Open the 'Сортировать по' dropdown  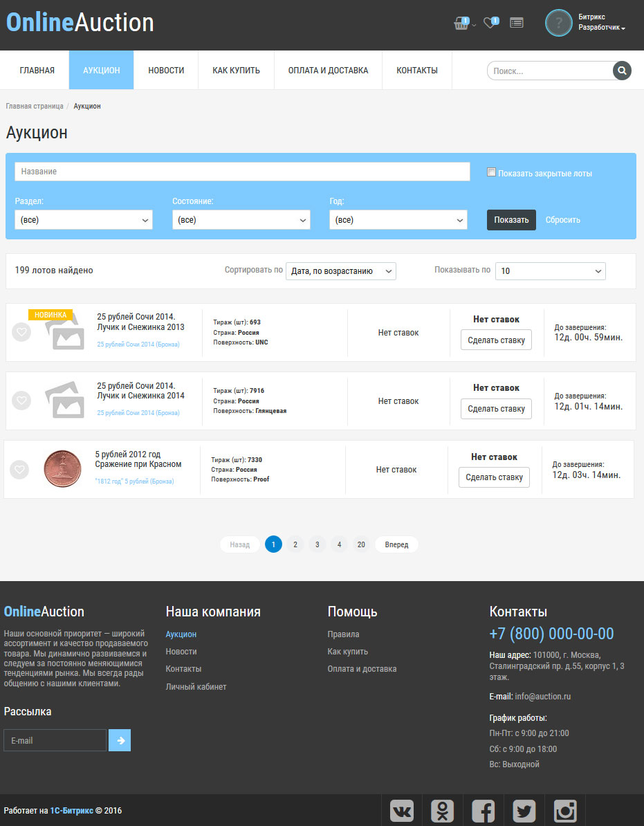[340, 271]
